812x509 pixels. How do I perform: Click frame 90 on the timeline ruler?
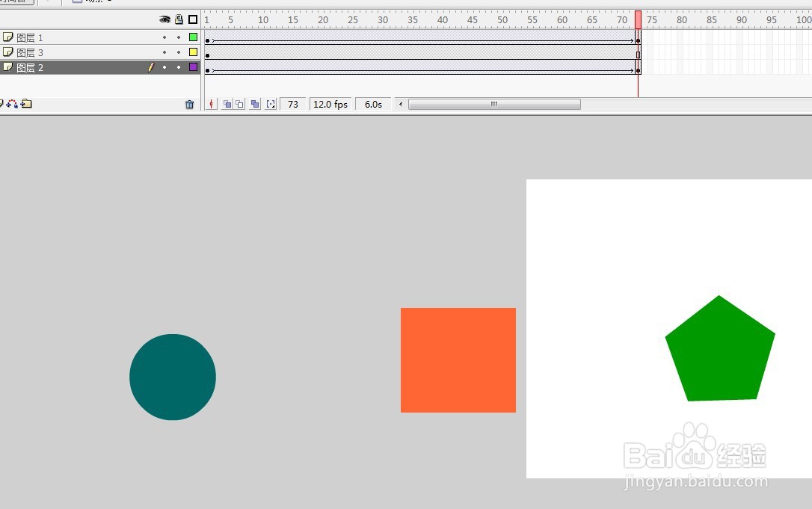pos(742,19)
